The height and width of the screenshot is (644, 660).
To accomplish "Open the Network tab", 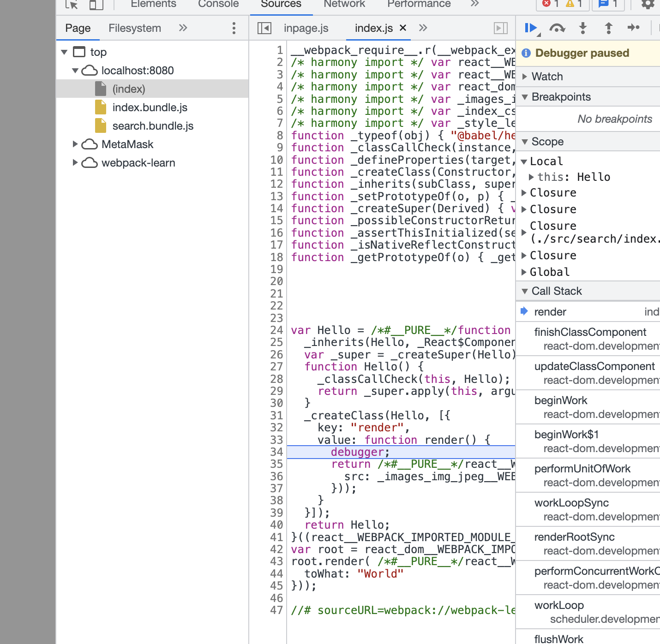I will tap(344, 4).
